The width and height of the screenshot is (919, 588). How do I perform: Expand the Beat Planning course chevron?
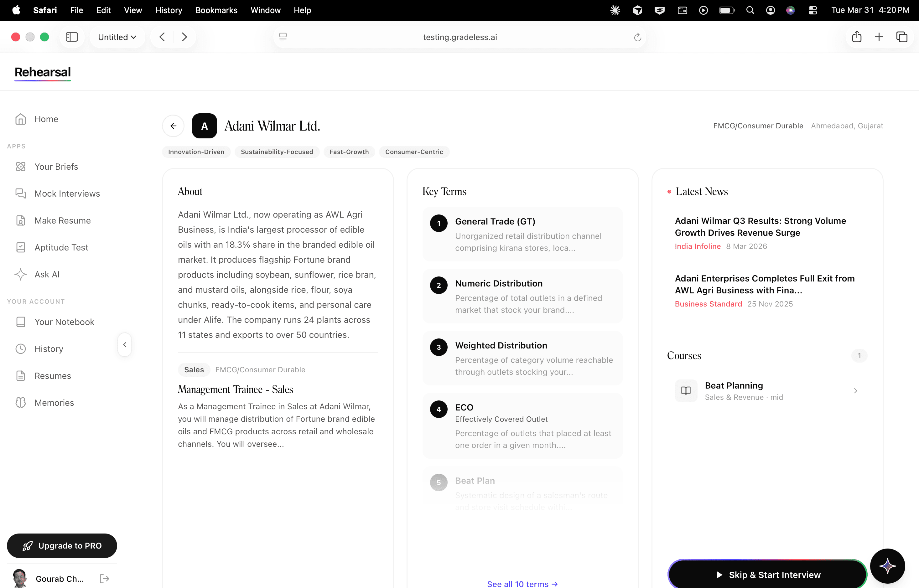[x=856, y=391]
